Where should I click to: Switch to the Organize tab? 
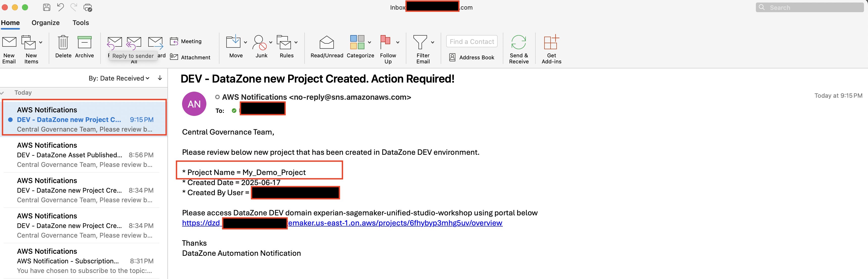45,22
